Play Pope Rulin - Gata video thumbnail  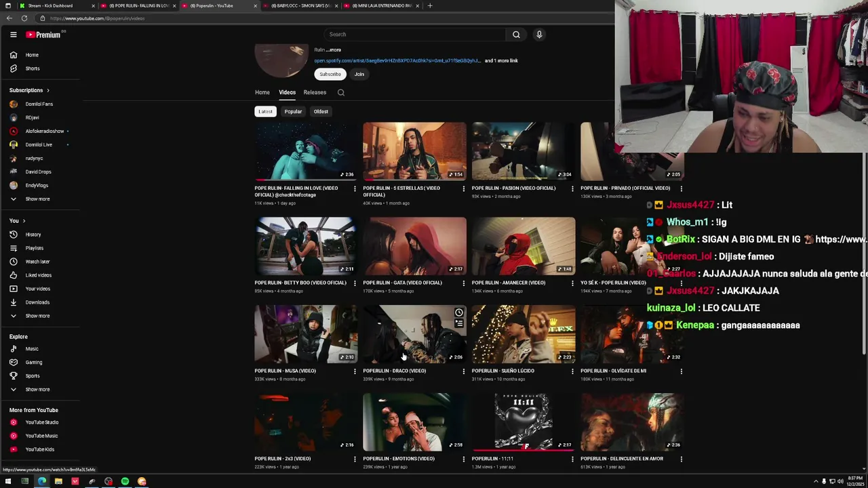414,246
